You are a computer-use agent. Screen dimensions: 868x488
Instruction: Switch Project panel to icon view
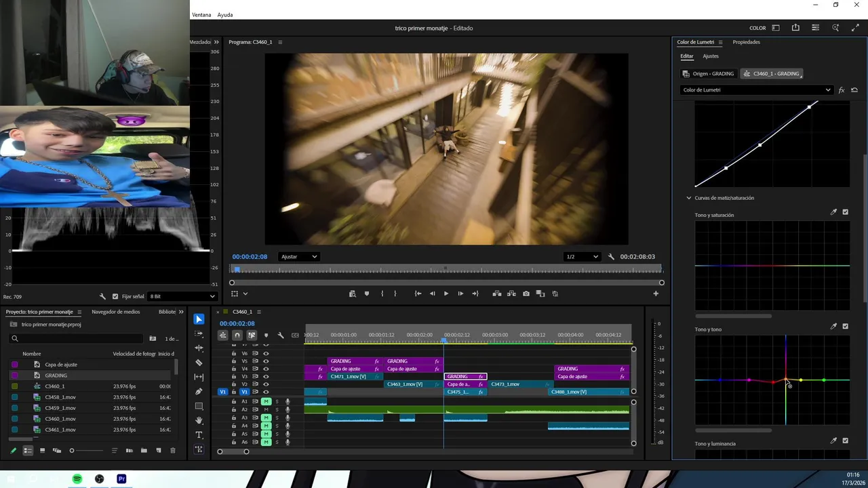[x=42, y=451]
